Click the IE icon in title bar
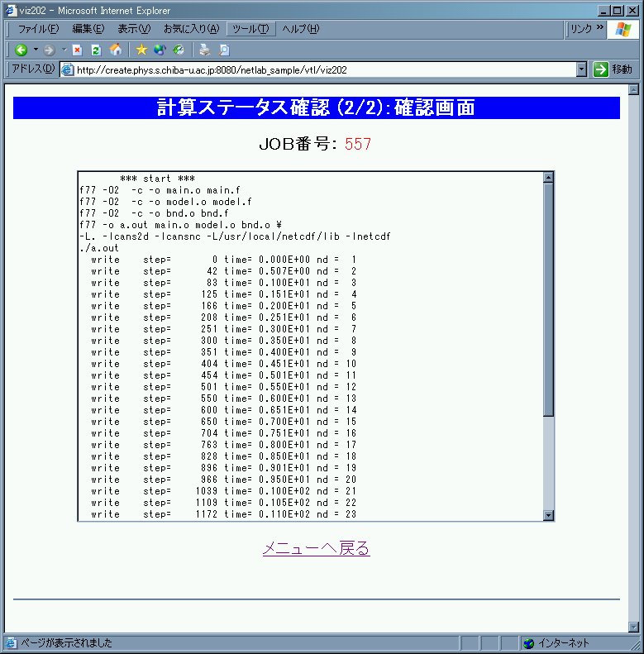This screenshot has height=654, width=644. click(11, 10)
